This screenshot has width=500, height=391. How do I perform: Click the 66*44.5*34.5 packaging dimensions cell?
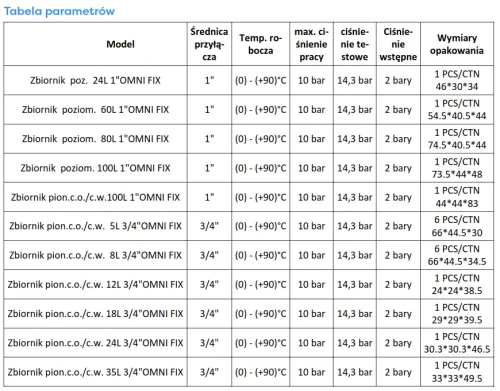457,255
